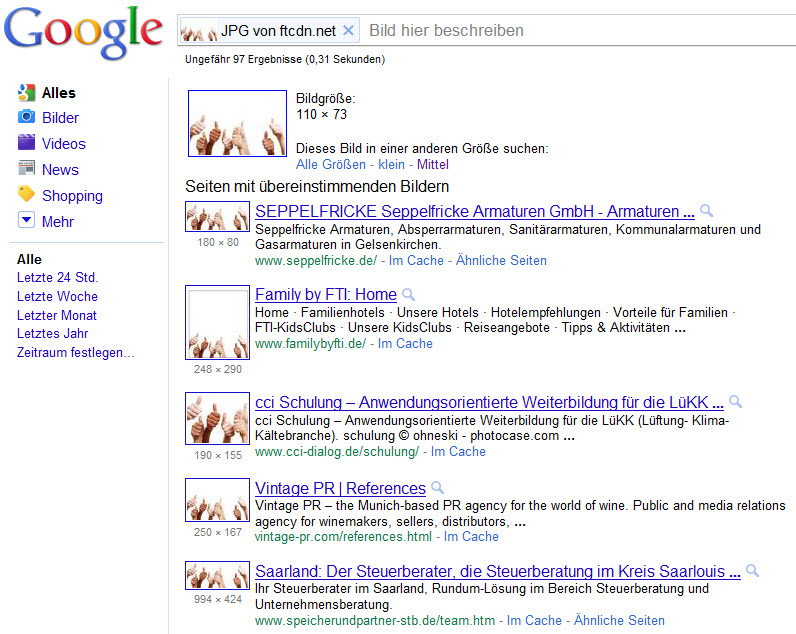This screenshot has height=634, width=796.
Task: Select Alles in the sidebar
Action: tap(59, 93)
